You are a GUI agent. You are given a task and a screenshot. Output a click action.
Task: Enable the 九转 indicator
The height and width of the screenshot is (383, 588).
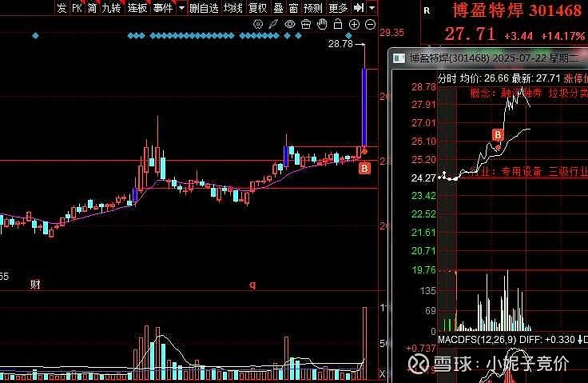(111, 7)
